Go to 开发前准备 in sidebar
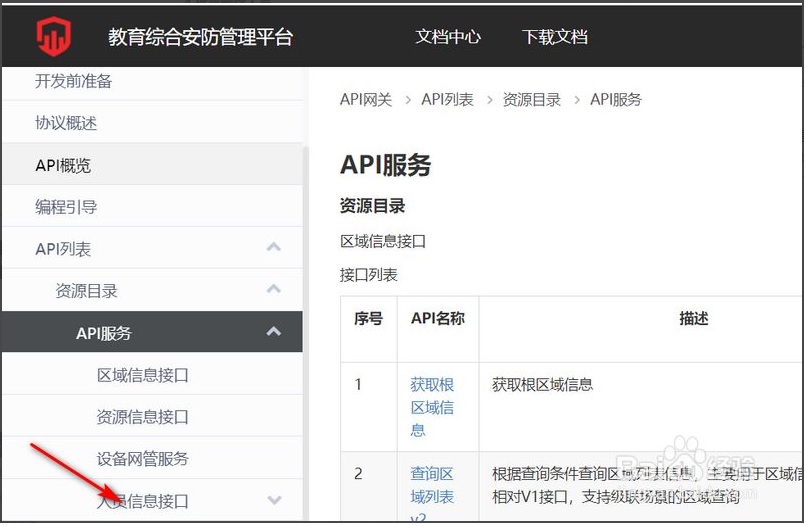 coord(74,81)
